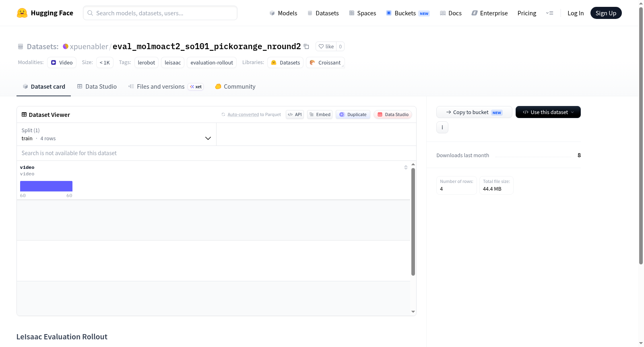Click the Embed button
Screen dimensions: 644x347
320,114
